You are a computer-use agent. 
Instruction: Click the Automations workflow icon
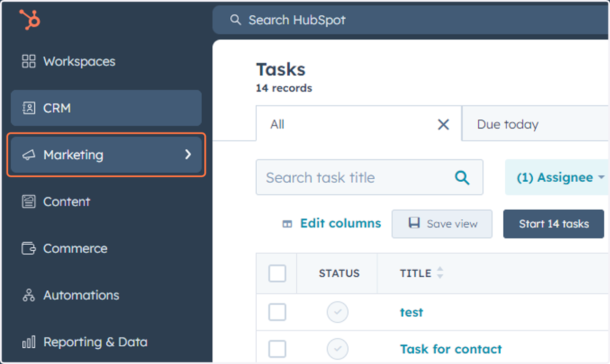coord(29,295)
